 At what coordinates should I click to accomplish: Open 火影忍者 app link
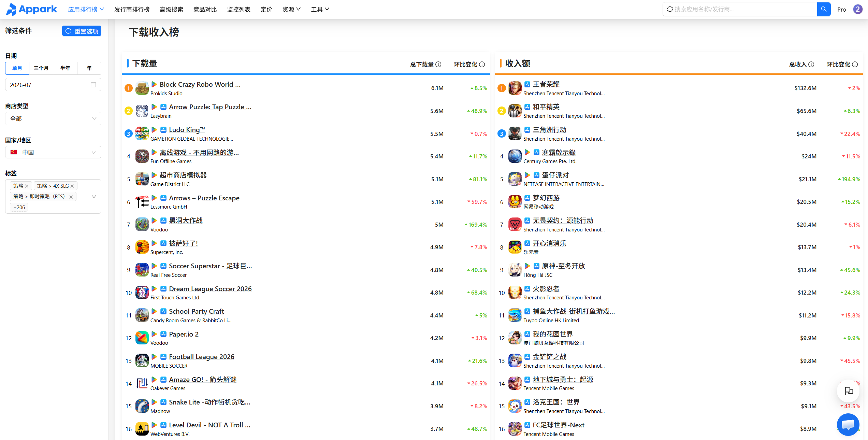[546, 289]
